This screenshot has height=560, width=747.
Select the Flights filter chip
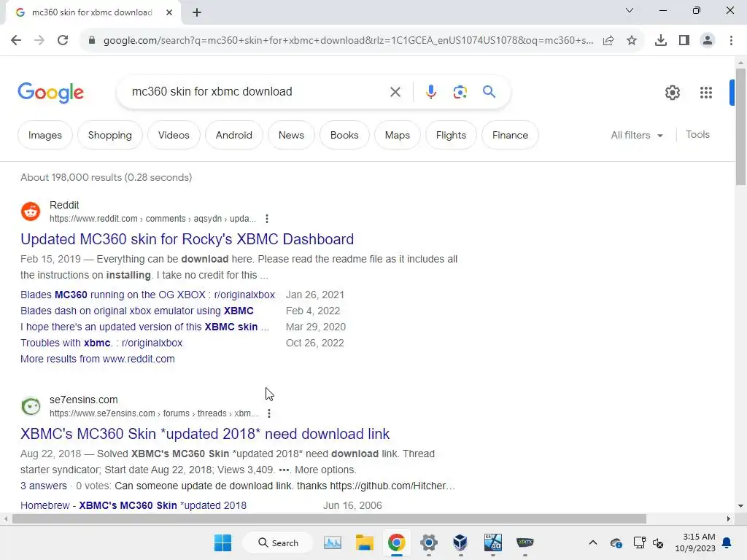[451, 135]
